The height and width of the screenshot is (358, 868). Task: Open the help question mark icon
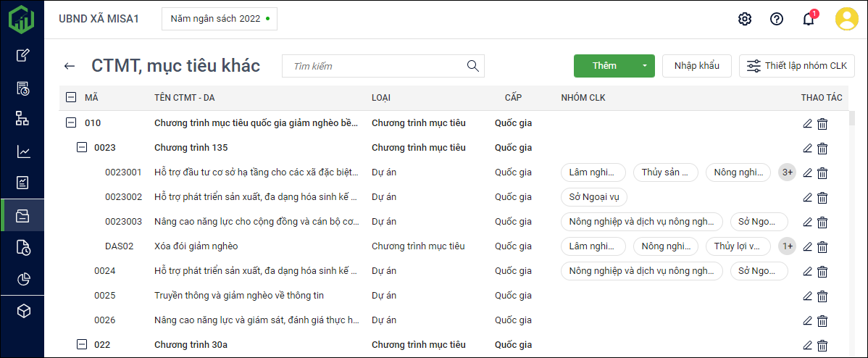(777, 19)
